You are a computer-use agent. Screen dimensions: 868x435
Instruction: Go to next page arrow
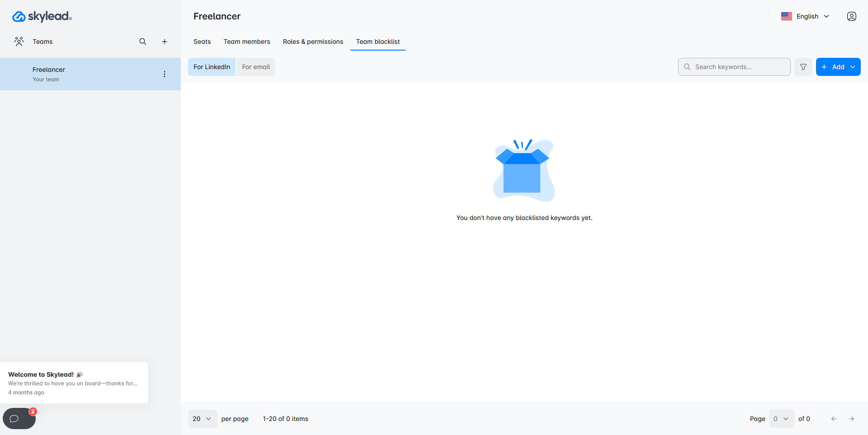pos(851,419)
